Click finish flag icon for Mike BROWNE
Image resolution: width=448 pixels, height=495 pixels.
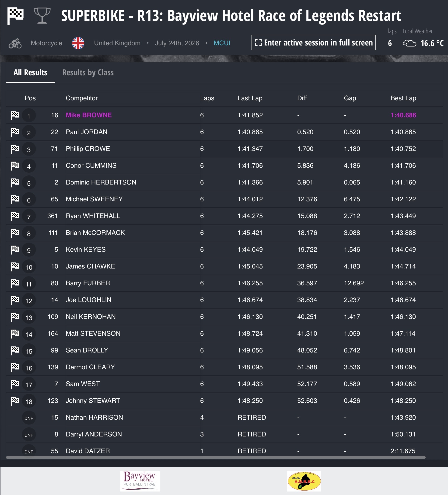tap(15, 115)
